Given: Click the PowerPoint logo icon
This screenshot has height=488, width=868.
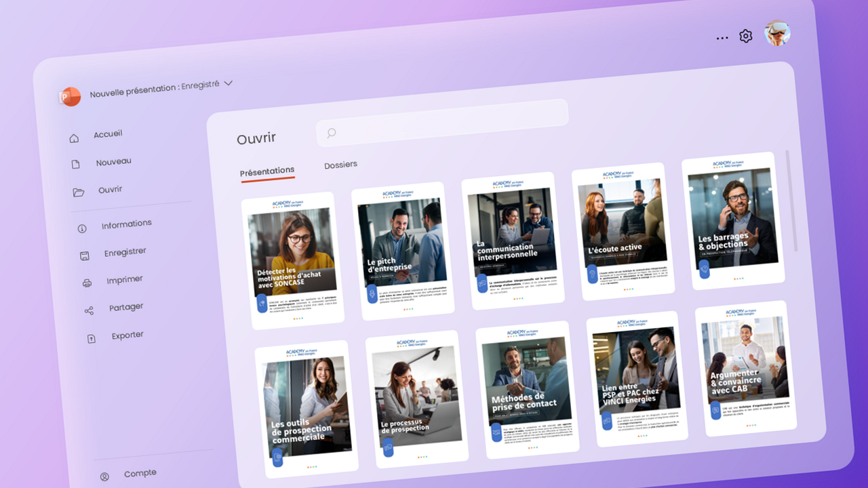Looking at the screenshot, I should (69, 98).
